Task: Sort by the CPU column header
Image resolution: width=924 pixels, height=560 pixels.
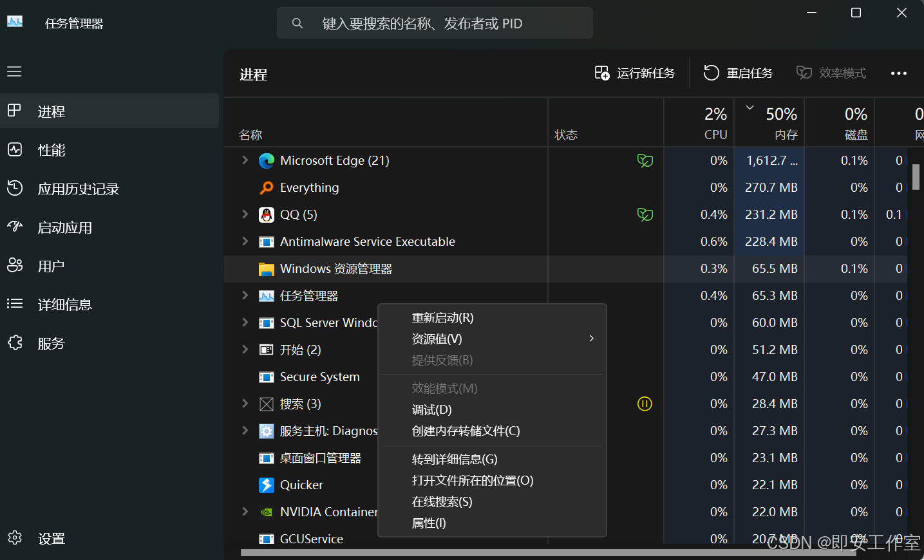Action: point(699,123)
